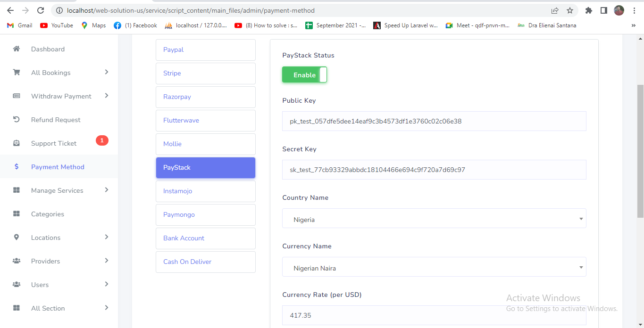Click the Locations map pin icon
Viewport: 644px width, 328px height.
coord(17,238)
